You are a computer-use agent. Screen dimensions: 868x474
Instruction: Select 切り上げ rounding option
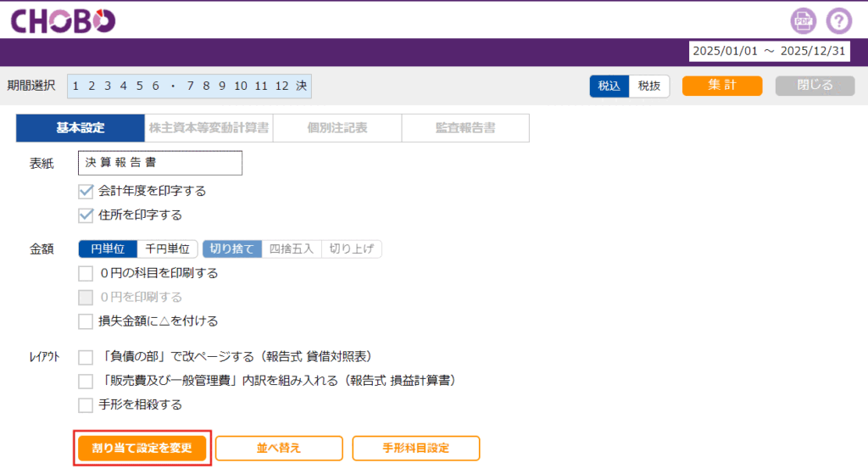click(x=352, y=248)
